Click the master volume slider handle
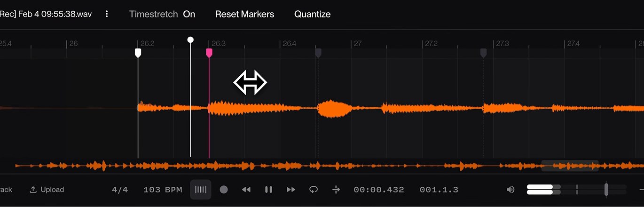The image size is (644, 207). tap(606, 189)
